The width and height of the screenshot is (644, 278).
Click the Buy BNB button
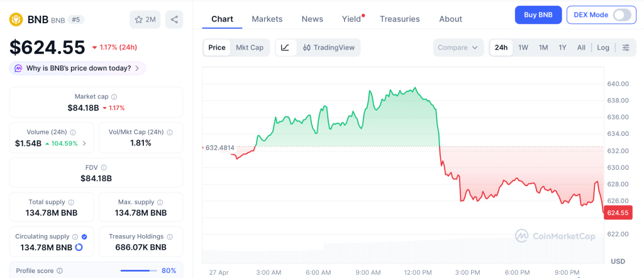[x=538, y=15]
